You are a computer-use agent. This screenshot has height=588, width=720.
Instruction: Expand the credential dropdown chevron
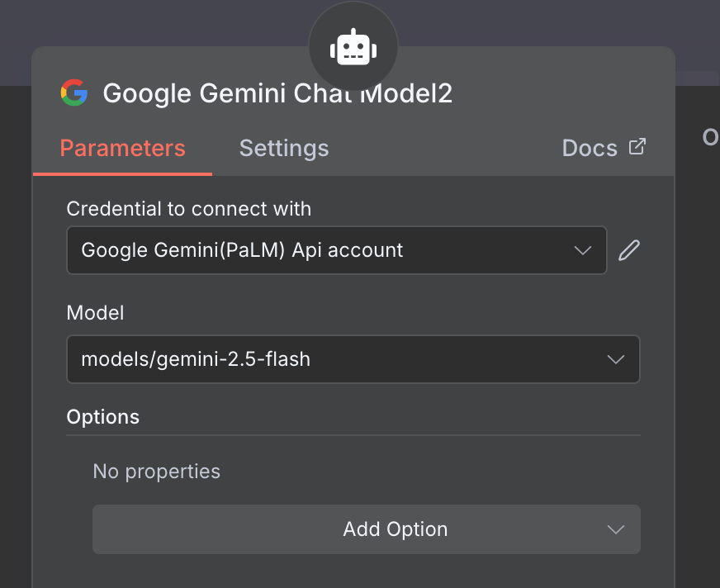[x=583, y=250]
